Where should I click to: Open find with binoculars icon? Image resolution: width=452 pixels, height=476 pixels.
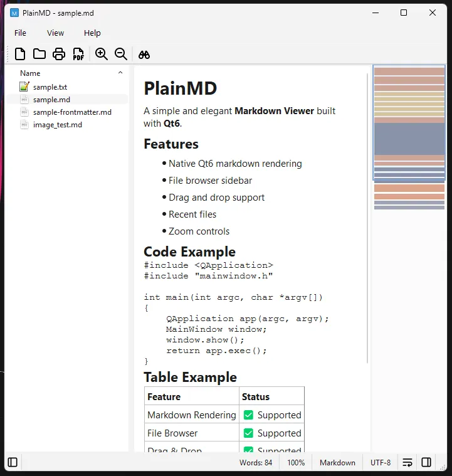[144, 55]
